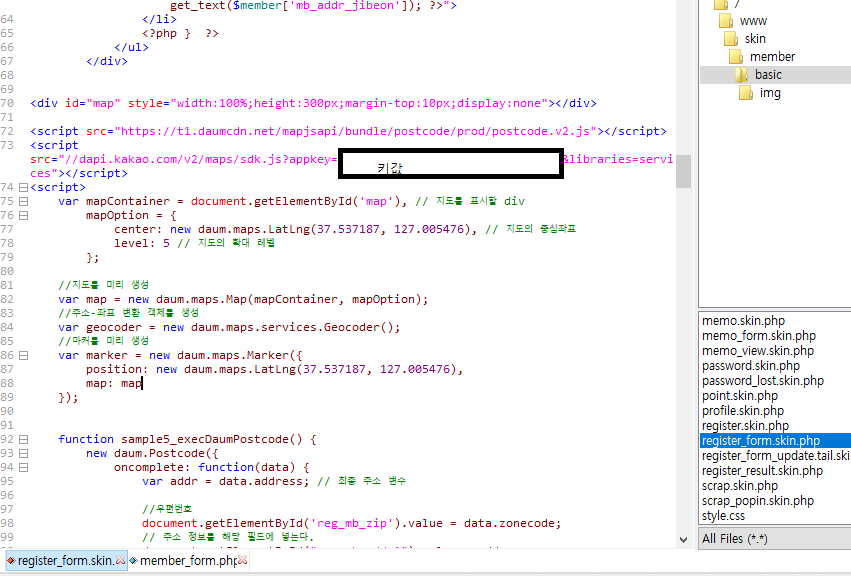Viewport: 851px width, 576px height.
Task: Select password_lost.skin.php in file list
Action: (762, 381)
